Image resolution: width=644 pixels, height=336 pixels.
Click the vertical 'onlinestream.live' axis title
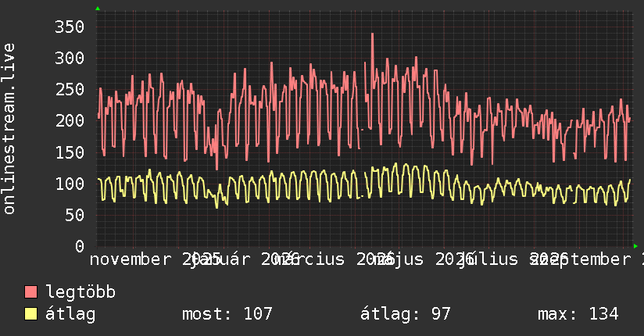[x=9, y=129]
